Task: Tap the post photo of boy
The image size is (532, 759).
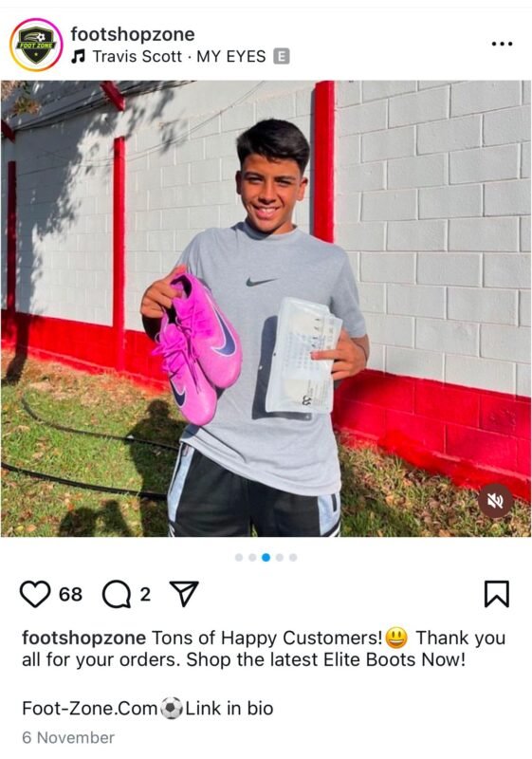Action: click(266, 309)
